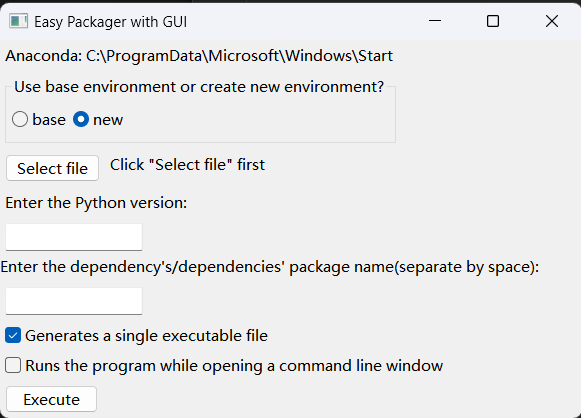Open the Select file button
Screen dimensions: 581x418
52,168
